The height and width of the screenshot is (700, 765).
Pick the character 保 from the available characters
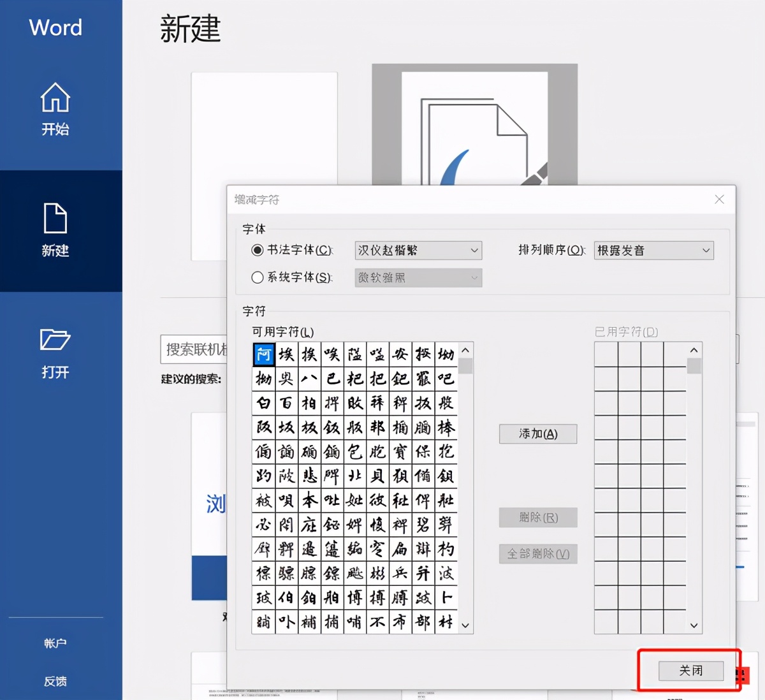point(423,451)
